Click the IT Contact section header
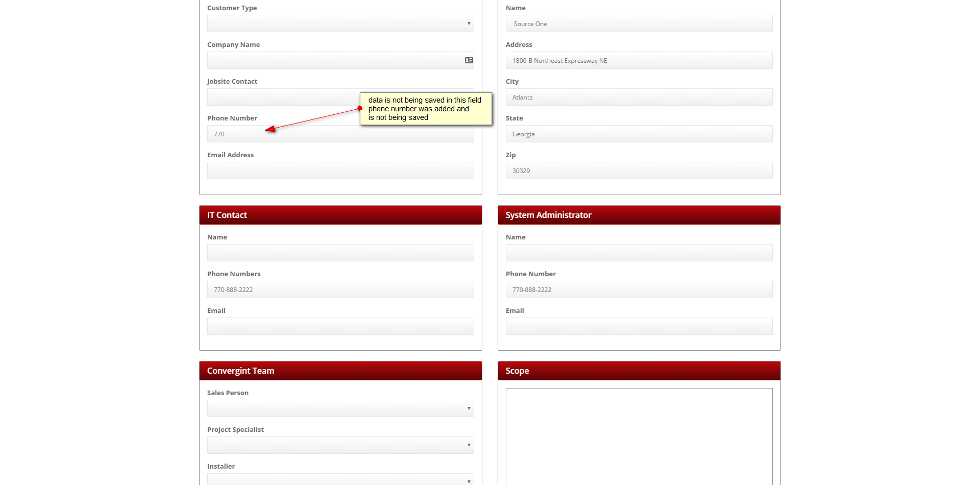 [x=340, y=215]
